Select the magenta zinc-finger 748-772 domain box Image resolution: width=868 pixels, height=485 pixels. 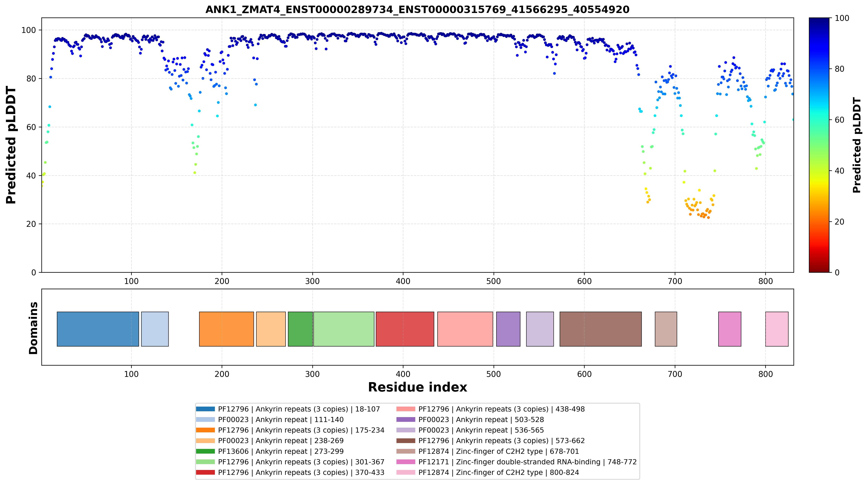(x=730, y=329)
